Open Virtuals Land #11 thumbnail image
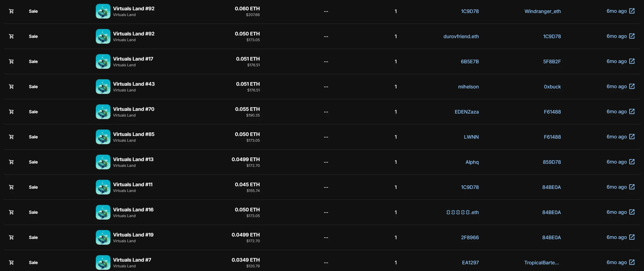Image resolution: width=644 pixels, height=271 pixels. click(103, 187)
